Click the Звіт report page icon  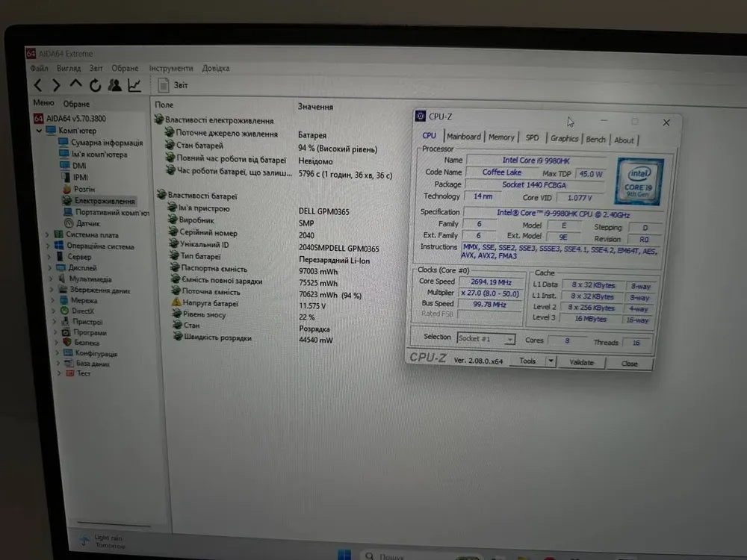pos(163,86)
